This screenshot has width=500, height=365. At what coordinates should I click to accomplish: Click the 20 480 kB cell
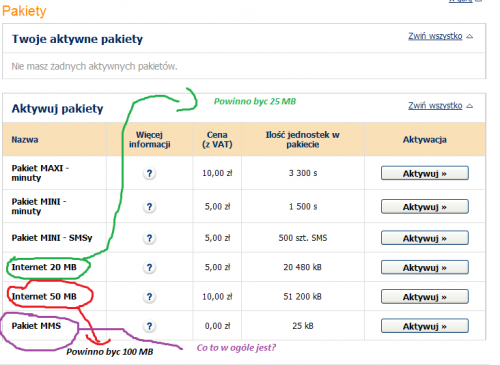(303, 267)
